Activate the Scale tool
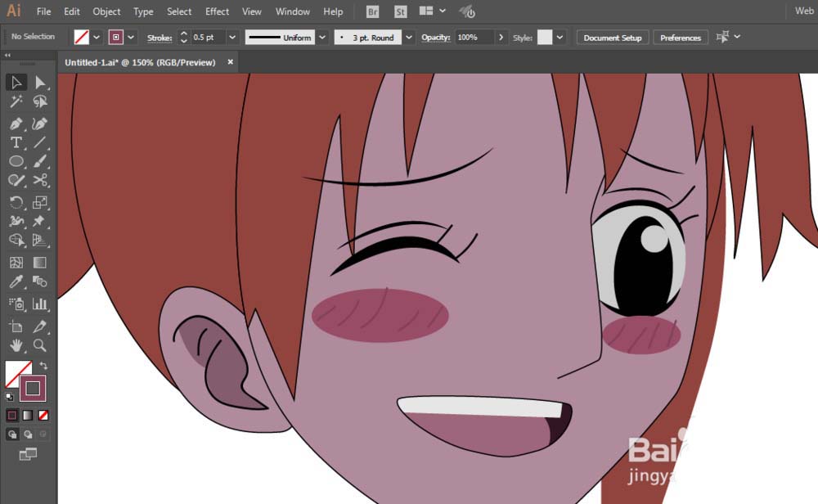 tap(39, 202)
